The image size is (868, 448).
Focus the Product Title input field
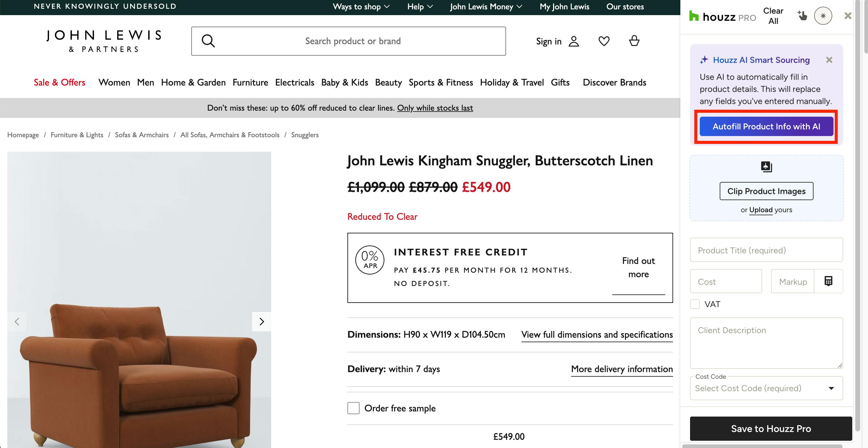pos(766,250)
